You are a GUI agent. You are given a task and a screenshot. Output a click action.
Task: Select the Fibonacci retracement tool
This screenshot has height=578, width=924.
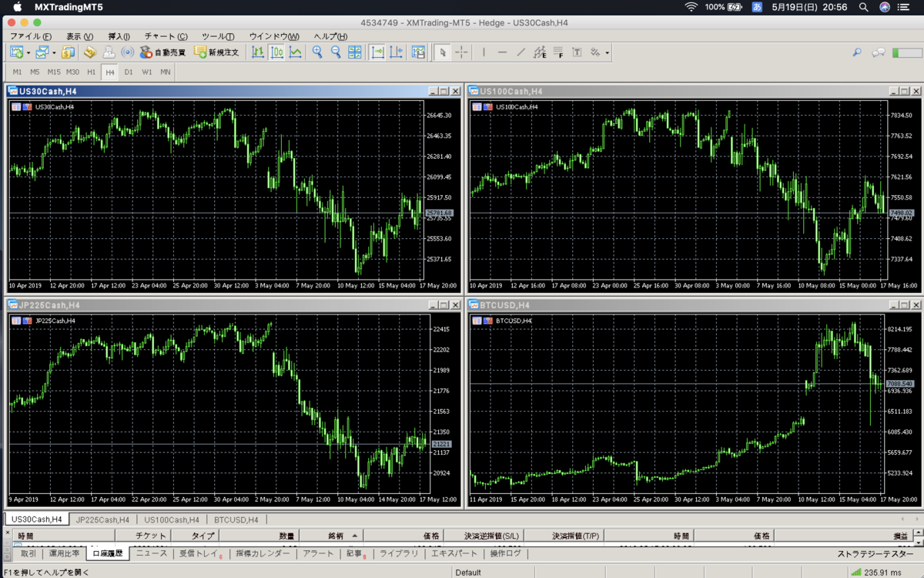pos(557,52)
